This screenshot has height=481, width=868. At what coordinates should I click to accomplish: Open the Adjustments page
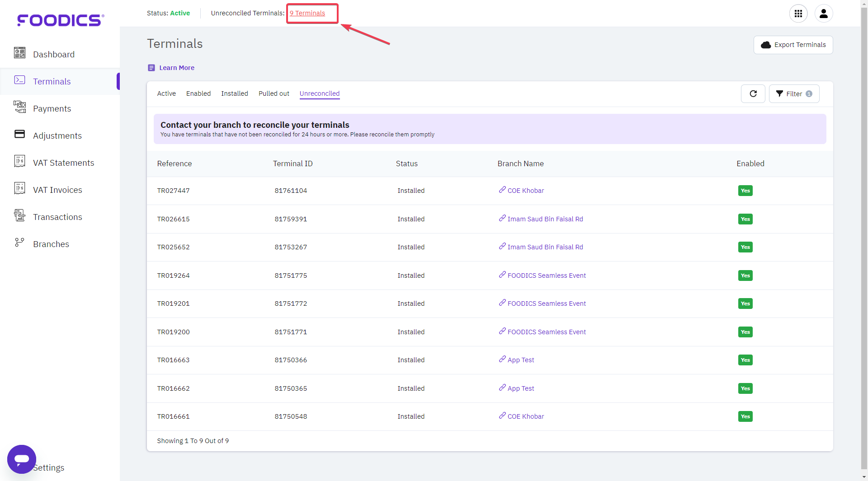(x=57, y=135)
